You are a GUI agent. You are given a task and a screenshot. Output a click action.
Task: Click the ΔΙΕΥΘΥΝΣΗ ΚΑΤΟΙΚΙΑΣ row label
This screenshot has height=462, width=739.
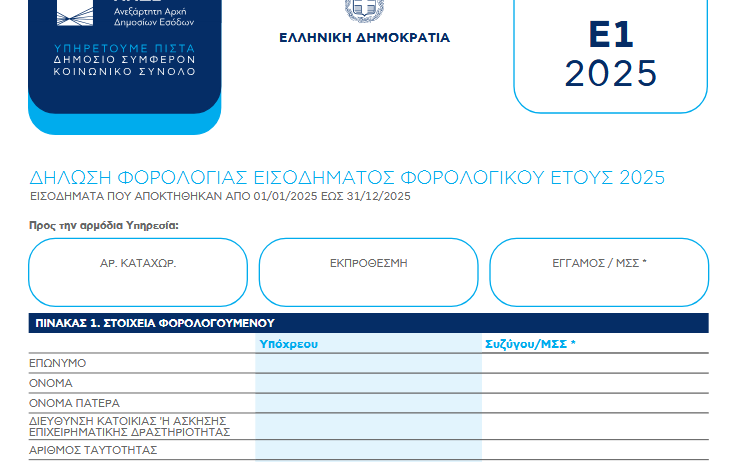coord(129,427)
